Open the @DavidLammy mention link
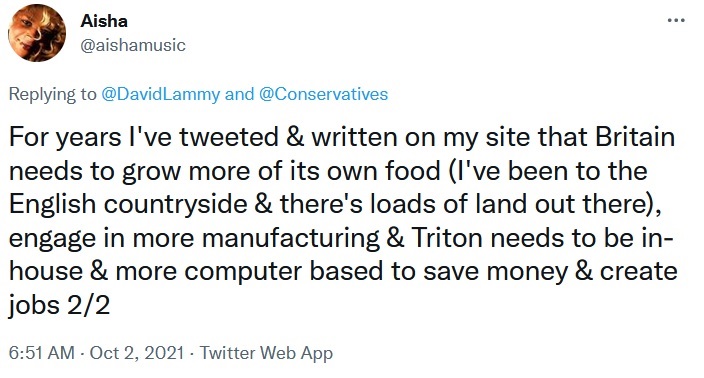This screenshot has height=378, width=704. 161,94
